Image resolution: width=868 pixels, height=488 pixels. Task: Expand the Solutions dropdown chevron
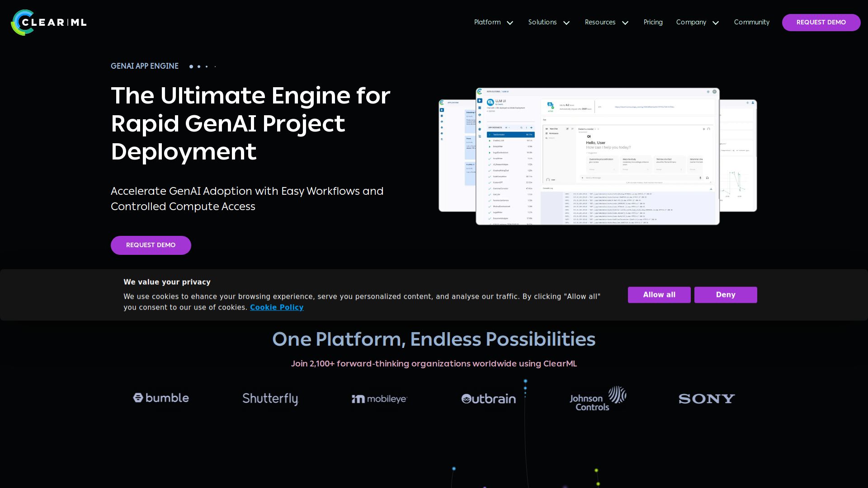[x=566, y=23]
